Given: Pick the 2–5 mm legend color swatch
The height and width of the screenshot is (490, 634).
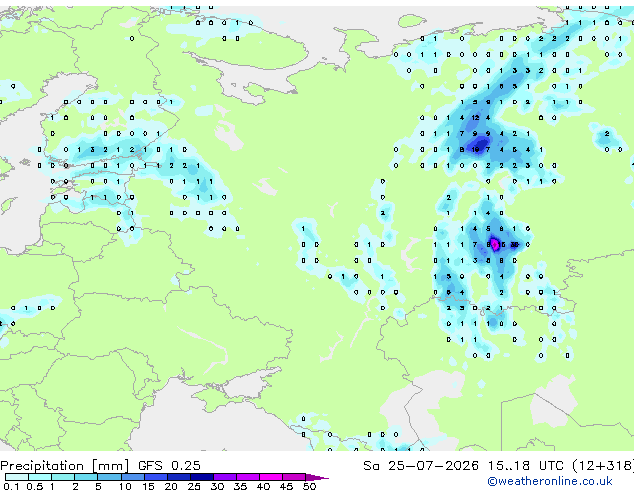Looking at the screenshot, I should click(x=86, y=477).
